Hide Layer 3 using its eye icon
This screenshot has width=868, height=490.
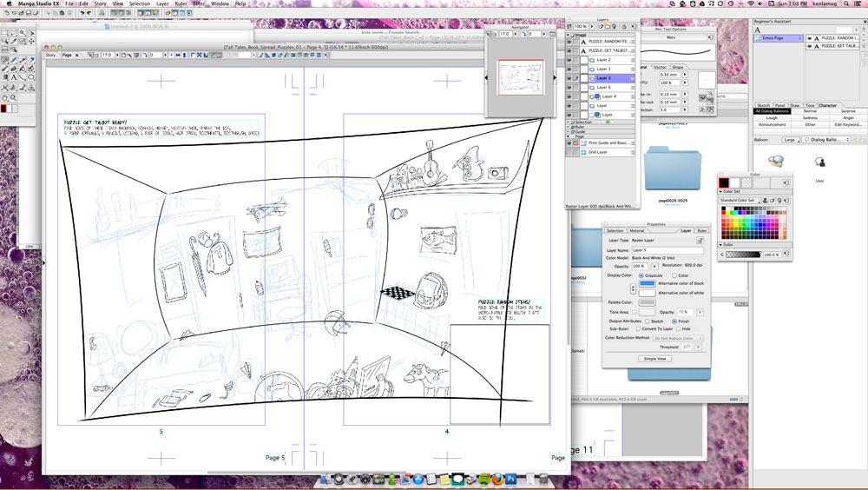570,69
